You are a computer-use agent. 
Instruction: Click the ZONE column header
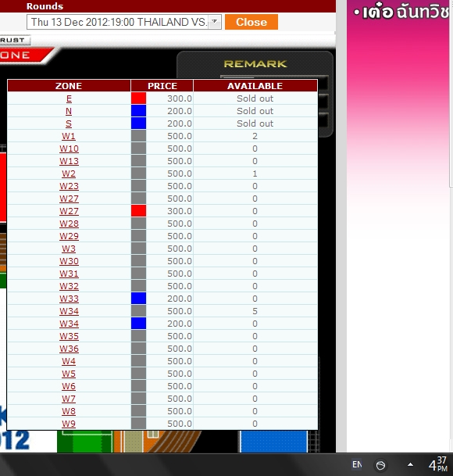(69, 86)
